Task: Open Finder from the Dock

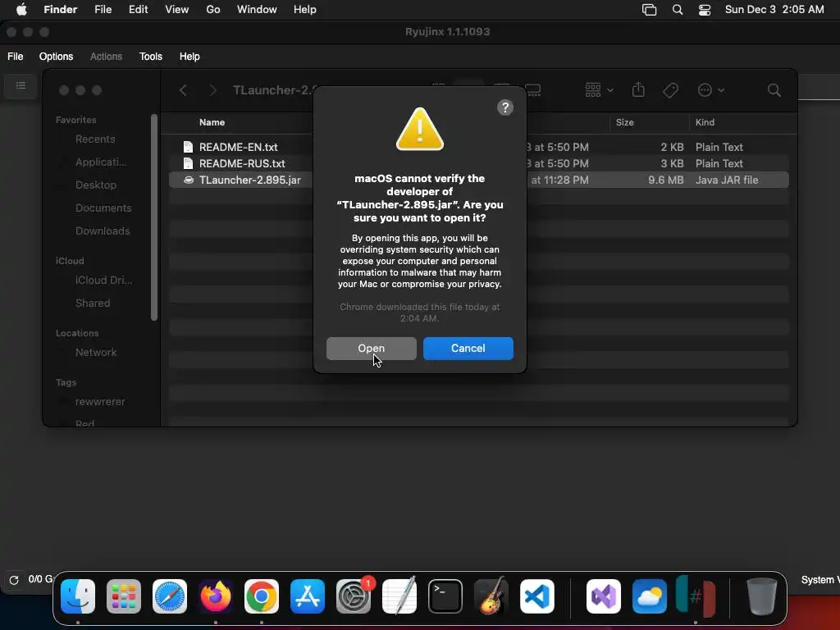Action: (x=78, y=596)
